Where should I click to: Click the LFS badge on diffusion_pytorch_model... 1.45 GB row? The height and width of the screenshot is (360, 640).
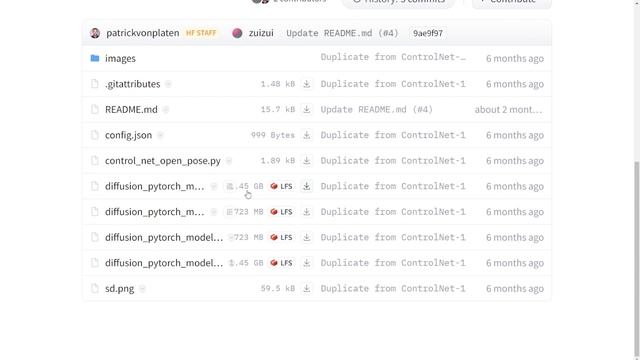(x=281, y=263)
